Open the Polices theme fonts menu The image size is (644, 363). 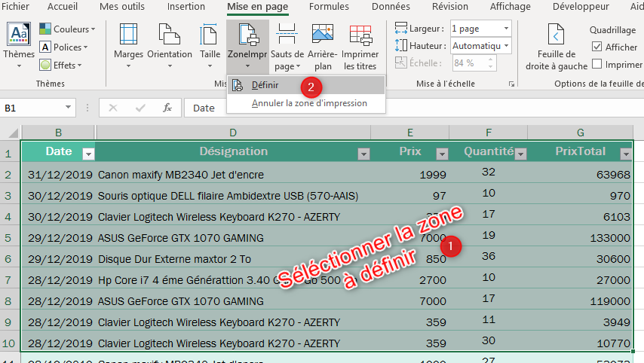click(64, 47)
